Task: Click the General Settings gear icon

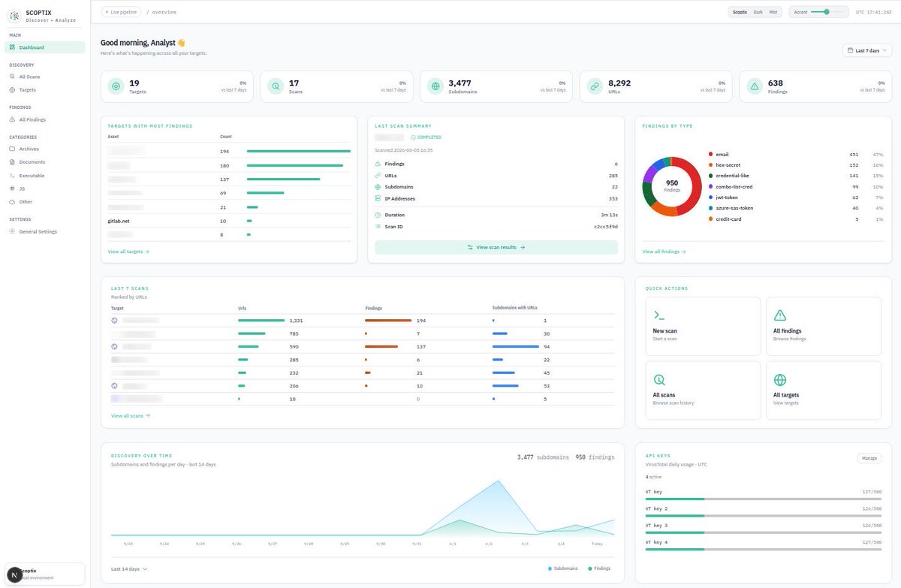Action: [12, 231]
